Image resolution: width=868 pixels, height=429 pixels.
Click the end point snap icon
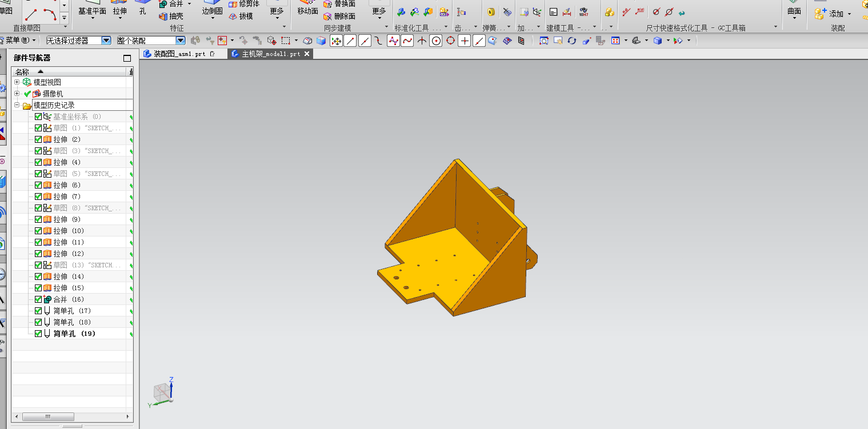[350, 41]
